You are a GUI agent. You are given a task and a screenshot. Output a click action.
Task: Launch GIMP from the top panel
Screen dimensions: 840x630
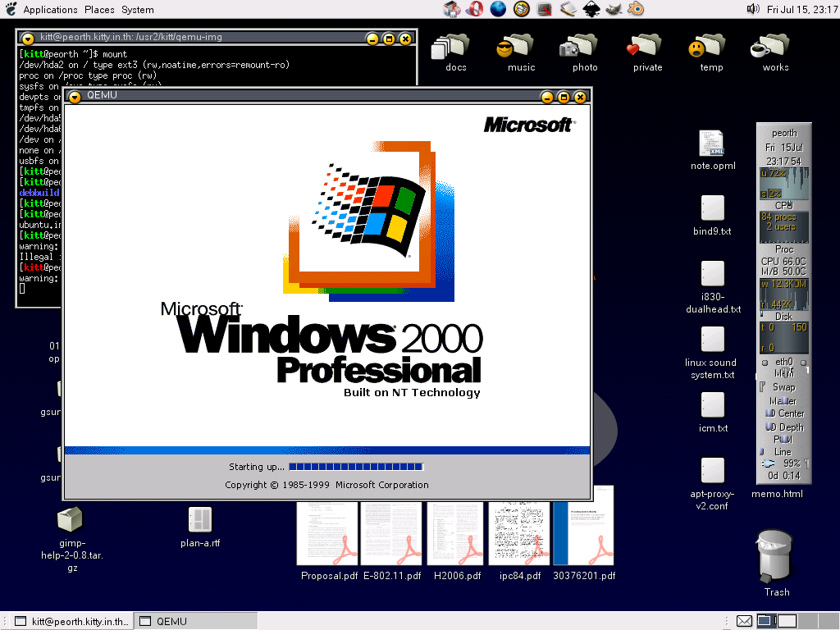click(x=614, y=9)
